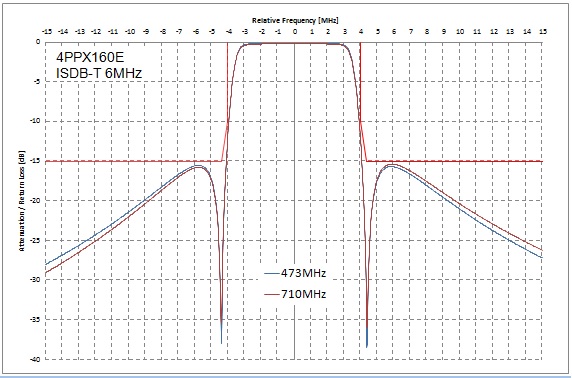
Task: Click the 6 tick on the frequency axis
Action: click(394, 32)
